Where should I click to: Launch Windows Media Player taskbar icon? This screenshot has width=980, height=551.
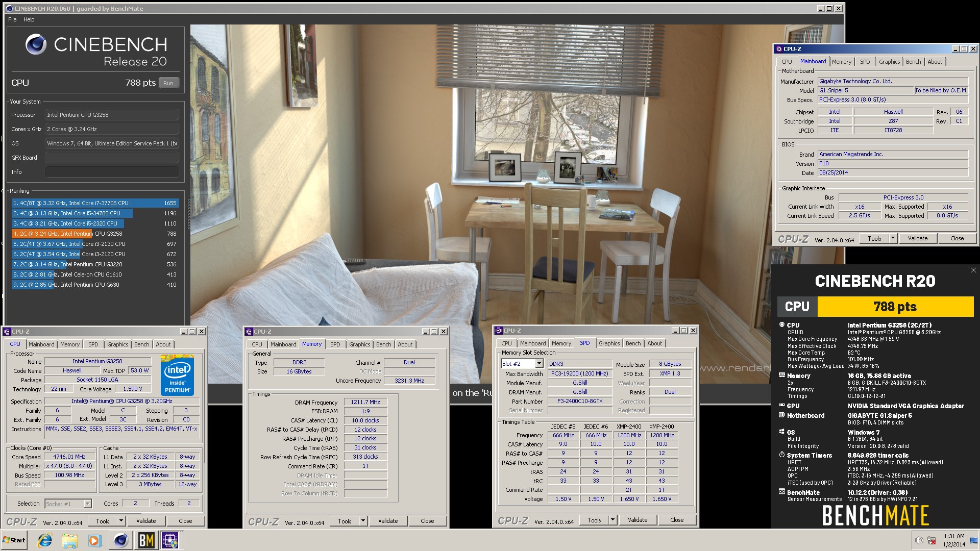click(94, 540)
